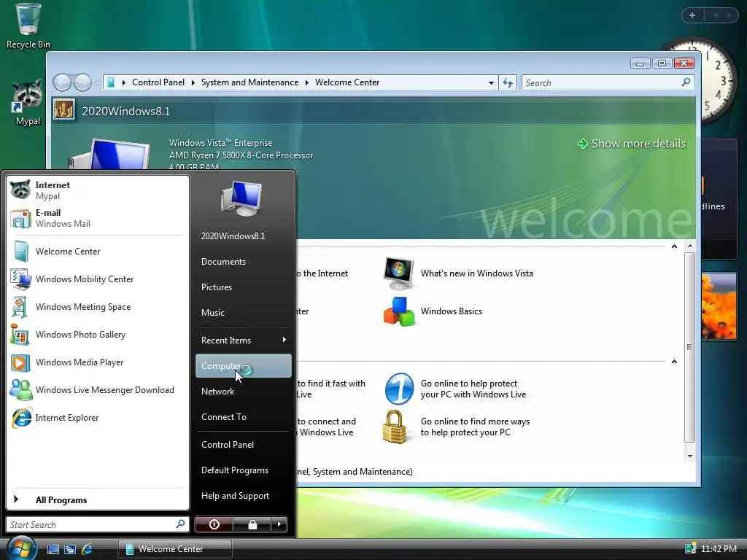
Task: Expand Recent Items submenu arrow
Action: pyautogui.click(x=284, y=340)
